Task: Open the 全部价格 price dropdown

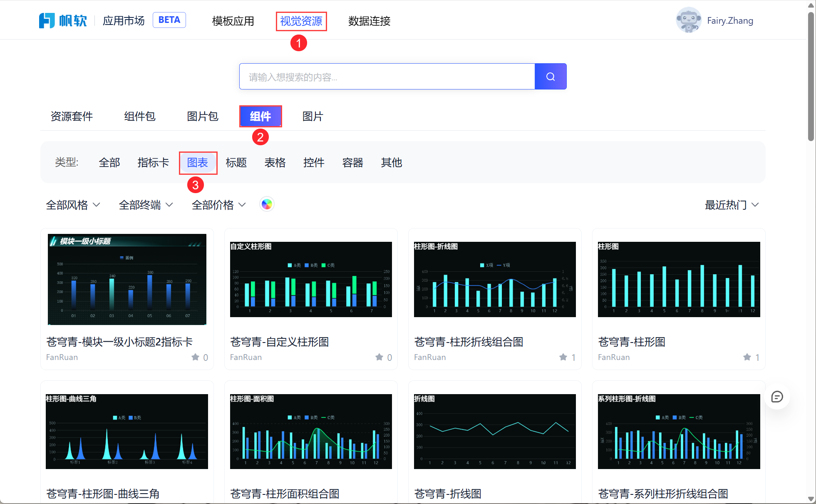Action: tap(218, 205)
